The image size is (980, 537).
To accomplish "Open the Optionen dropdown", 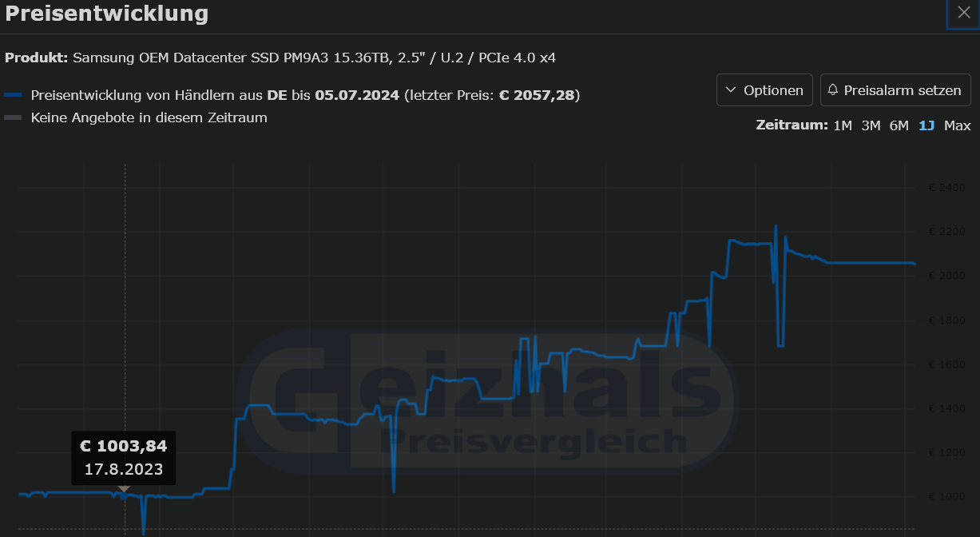I will tap(765, 90).
